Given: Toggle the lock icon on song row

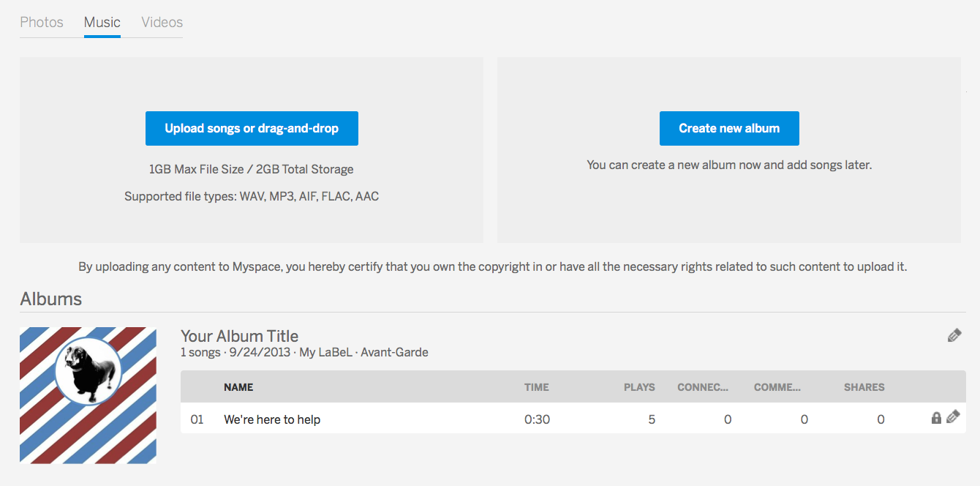Looking at the screenshot, I should click(x=936, y=418).
